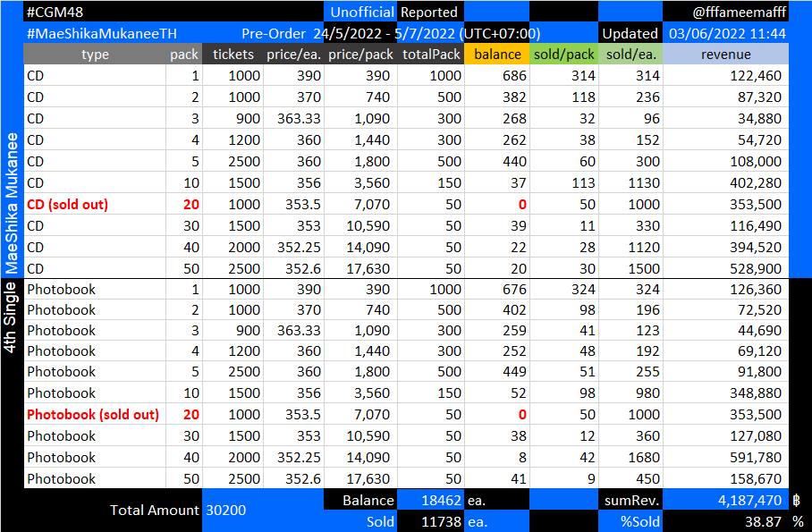812x532 pixels.
Task: Select the revenue cell 348,880
Action: click(725, 393)
